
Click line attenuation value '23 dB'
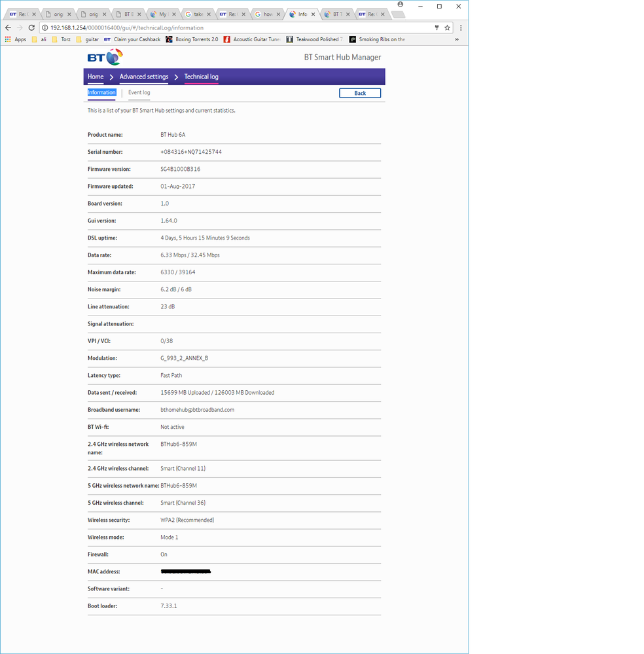pos(168,306)
